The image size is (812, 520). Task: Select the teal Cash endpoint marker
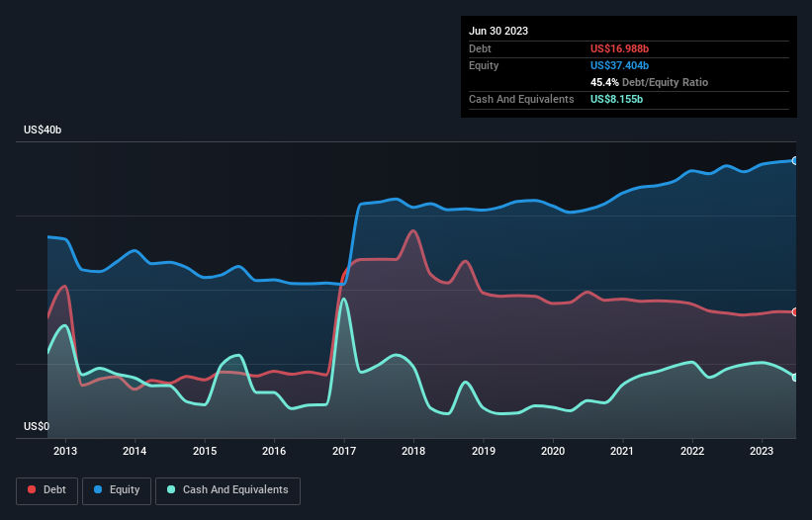point(795,378)
